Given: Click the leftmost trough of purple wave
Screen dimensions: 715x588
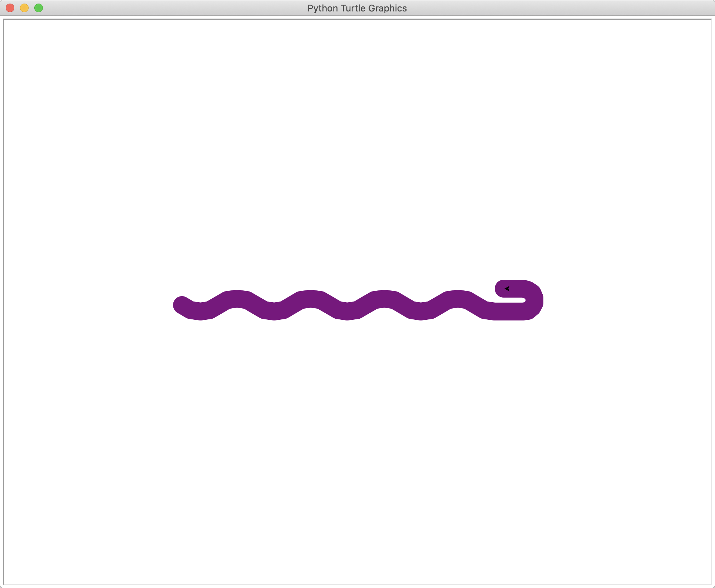Looking at the screenshot, I should (201, 312).
